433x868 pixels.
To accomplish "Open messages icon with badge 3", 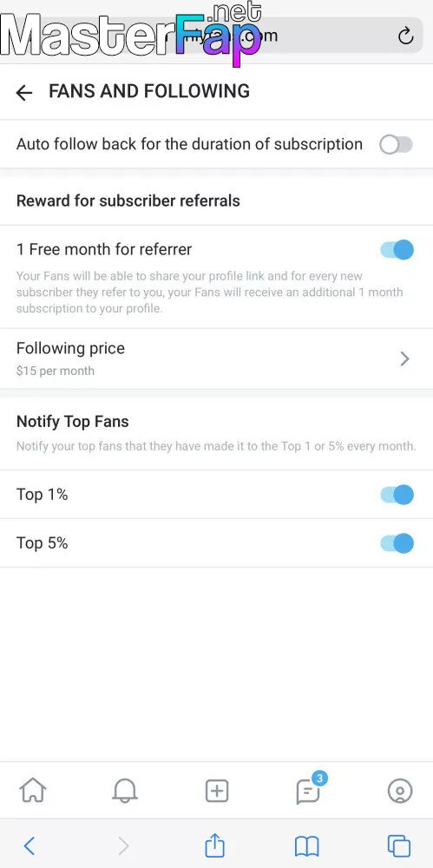I will pyautogui.click(x=309, y=789).
